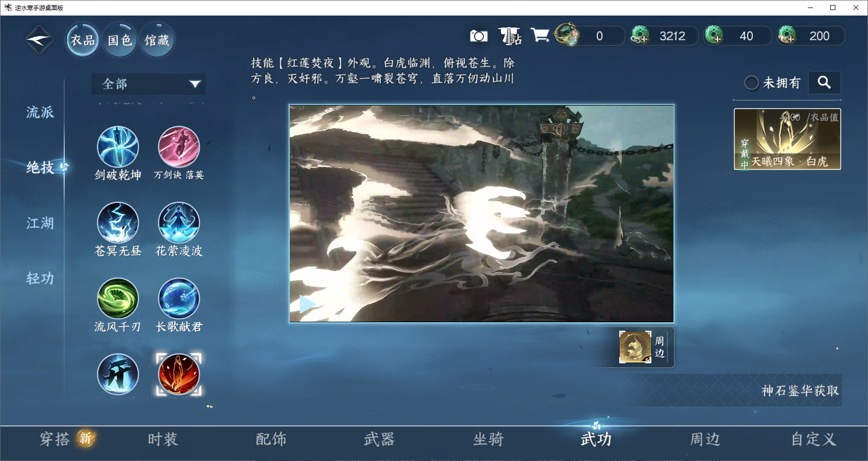Open the camera screenshot mode
This screenshot has height=461, width=868.
click(x=478, y=36)
